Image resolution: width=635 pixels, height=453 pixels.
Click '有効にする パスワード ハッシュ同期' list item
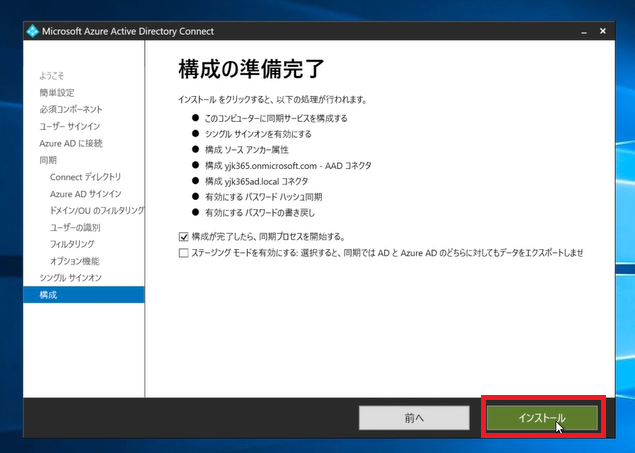(264, 197)
